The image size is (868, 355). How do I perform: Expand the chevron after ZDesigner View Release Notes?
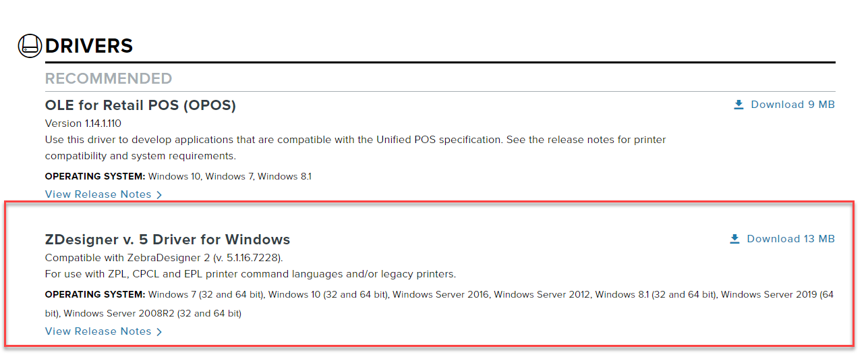tap(159, 332)
